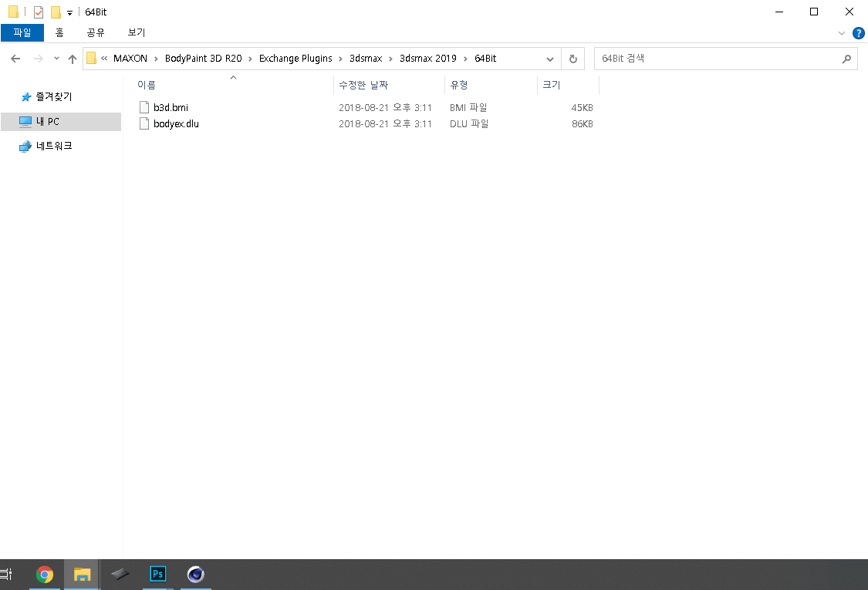
Task: Select the bodyex.dlu file
Action: [176, 124]
